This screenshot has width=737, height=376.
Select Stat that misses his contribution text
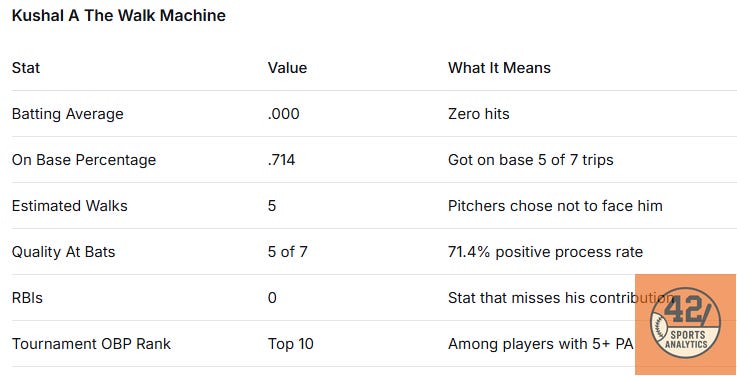(561, 298)
